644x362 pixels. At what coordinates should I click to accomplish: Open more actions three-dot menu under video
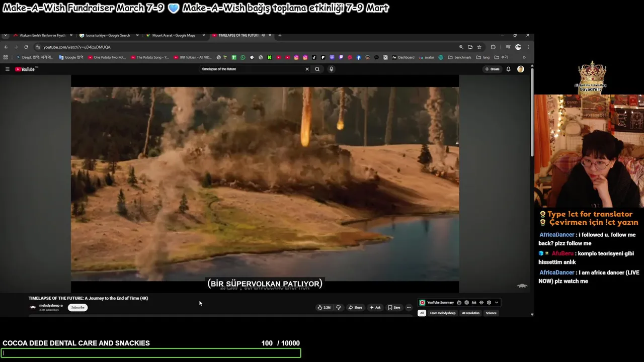tap(409, 307)
